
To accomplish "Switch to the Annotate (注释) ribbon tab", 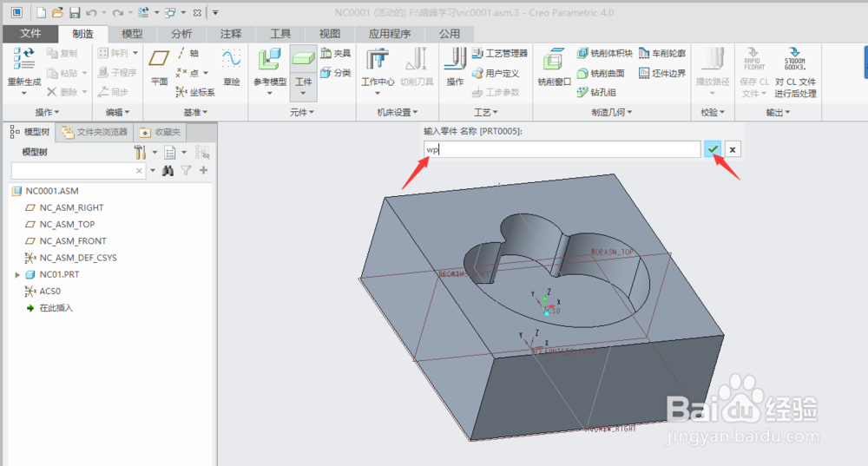I will click(231, 35).
